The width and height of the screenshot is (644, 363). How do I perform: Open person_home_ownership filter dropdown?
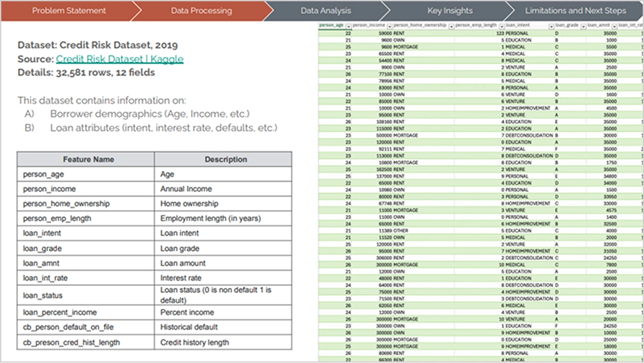tap(451, 26)
